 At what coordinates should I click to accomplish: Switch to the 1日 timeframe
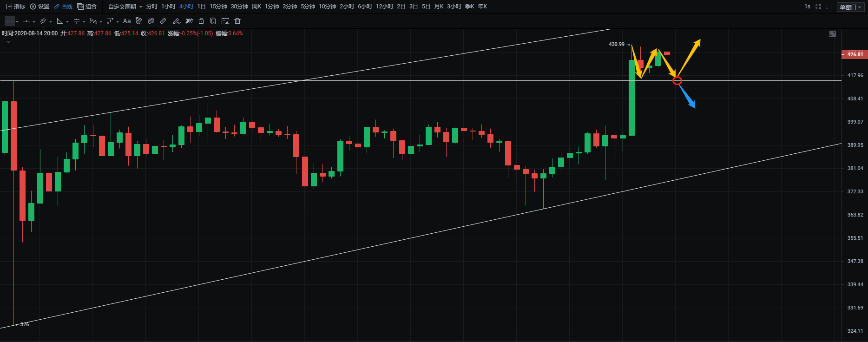tap(201, 7)
